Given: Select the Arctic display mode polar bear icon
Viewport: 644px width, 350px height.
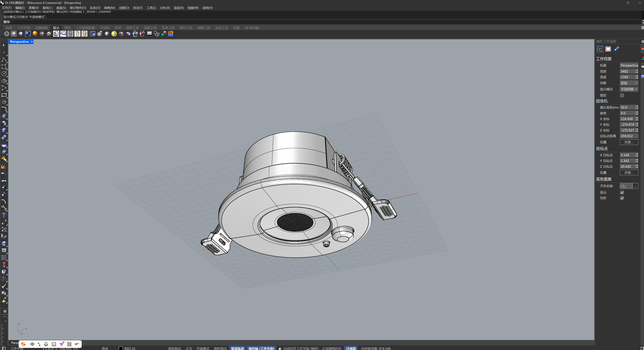Looking at the screenshot, I should coord(63,34).
